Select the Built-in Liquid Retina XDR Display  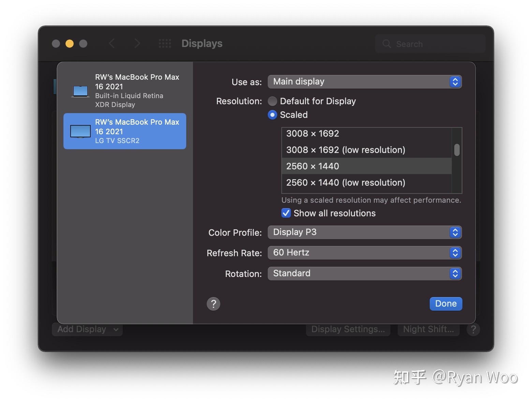(125, 91)
